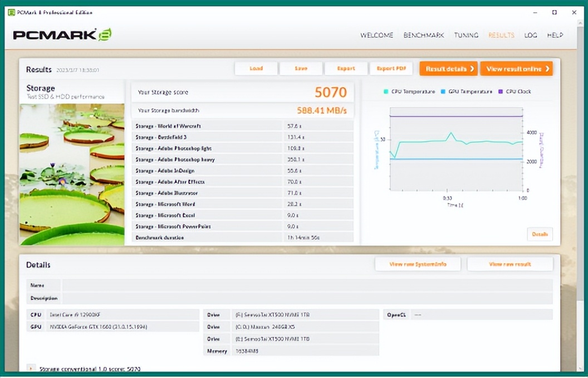
Task: Toggle GPU Temperature legend swatch
Action: pyautogui.click(x=443, y=91)
